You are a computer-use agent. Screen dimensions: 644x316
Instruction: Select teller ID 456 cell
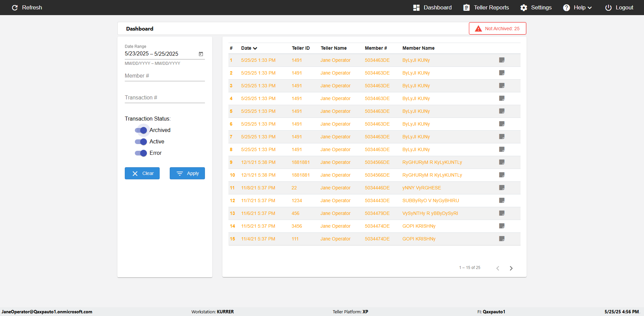point(296,213)
